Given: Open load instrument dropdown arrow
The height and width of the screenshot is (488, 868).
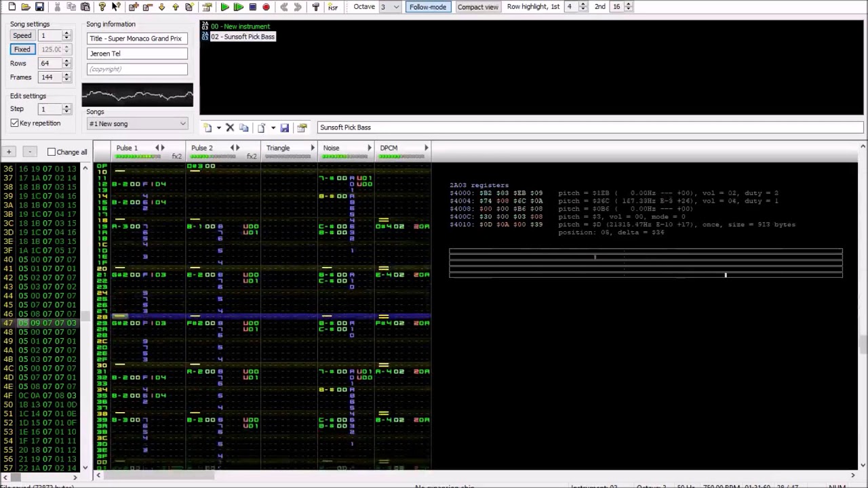Looking at the screenshot, I should (x=273, y=127).
